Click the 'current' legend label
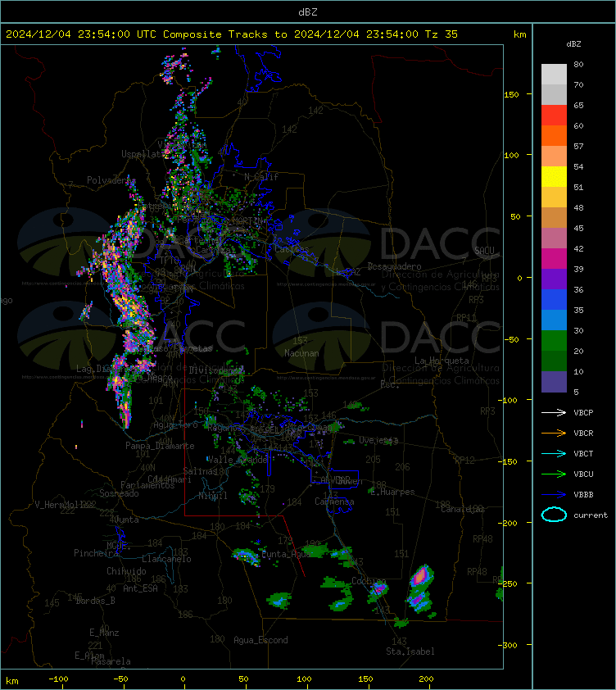The height and width of the screenshot is (690, 616). tap(591, 515)
